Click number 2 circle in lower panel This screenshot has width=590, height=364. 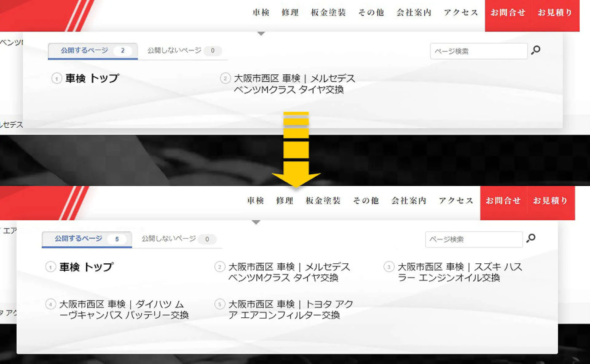pyautogui.click(x=220, y=266)
